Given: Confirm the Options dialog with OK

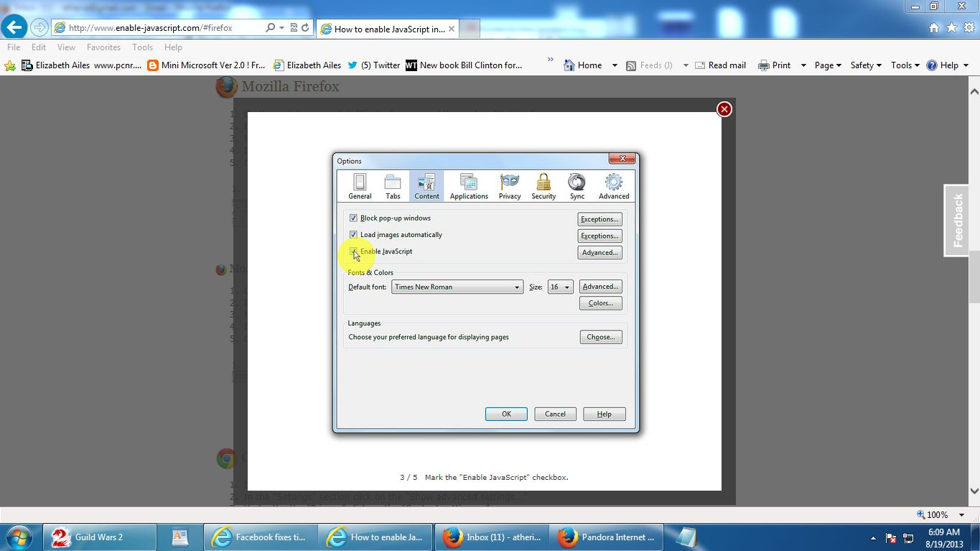Looking at the screenshot, I should [x=506, y=414].
